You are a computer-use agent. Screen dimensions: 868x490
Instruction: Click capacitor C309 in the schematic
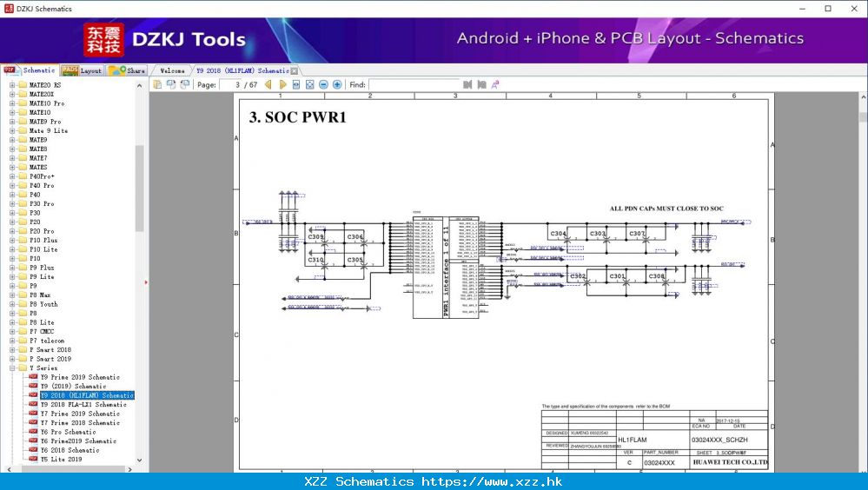316,237
